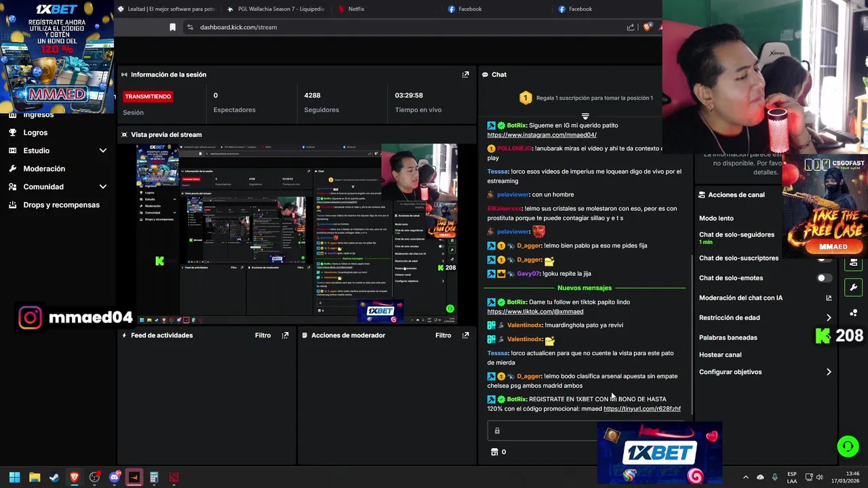Select the wrench tools icon in right rail
Image resolution: width=868 pixels, height=488 pixels.
(x=853, y=287)
